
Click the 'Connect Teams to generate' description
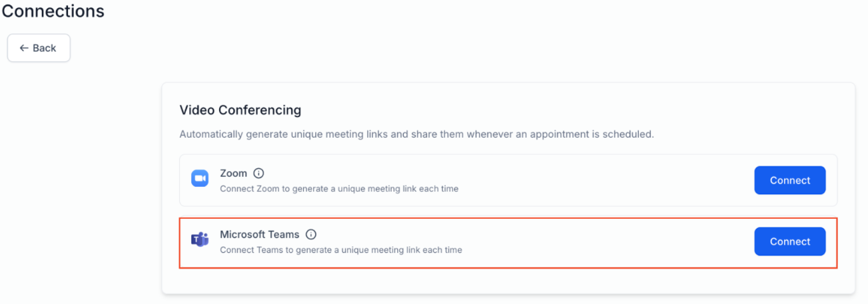click(341, 250)
